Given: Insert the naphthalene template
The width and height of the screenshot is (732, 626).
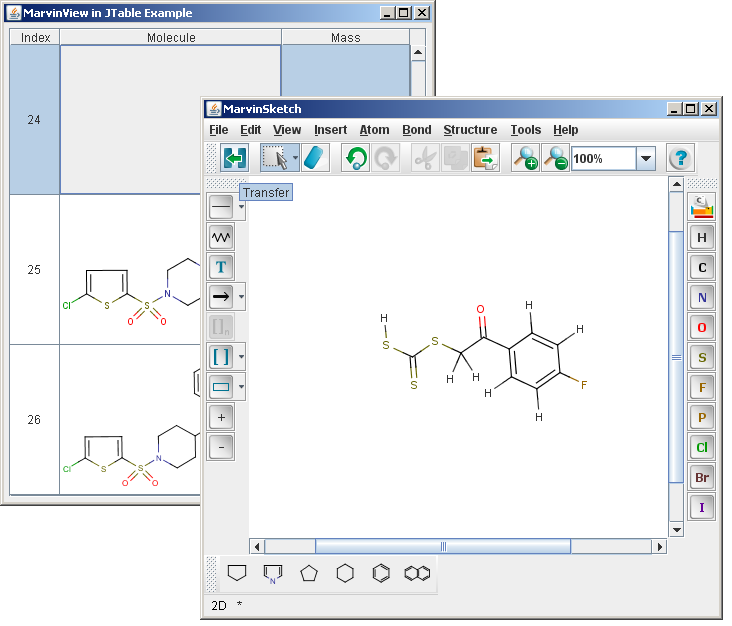Looking at the screenshot, I should click(x=417, y=573).
